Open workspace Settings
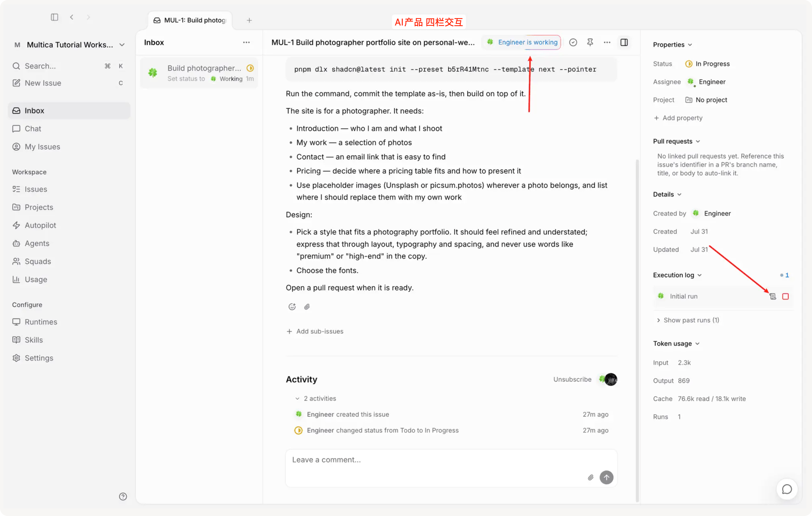Viewport: 812px width, 516px height. tap(69, 358)
